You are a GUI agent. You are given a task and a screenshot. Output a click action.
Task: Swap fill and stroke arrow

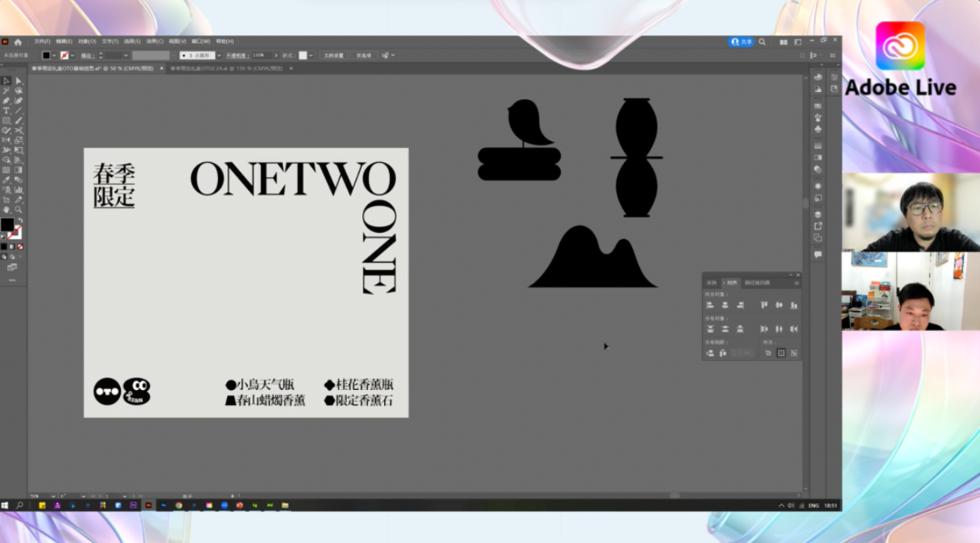tap(21, 220)
